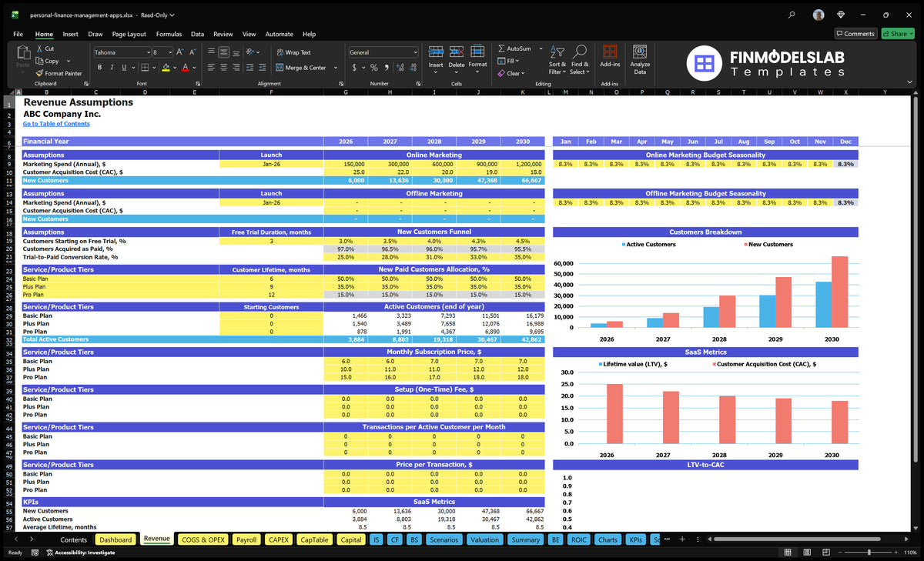Open the General number format dropdown

point(415,52)
